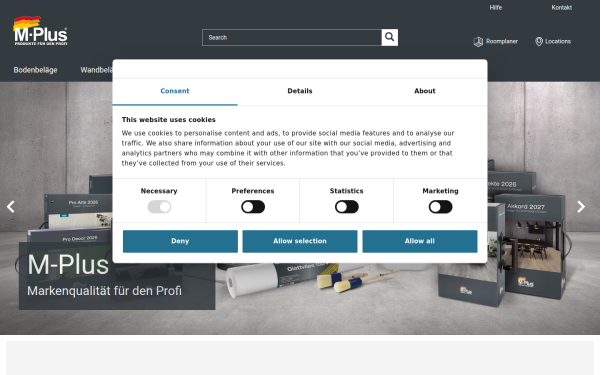Toggle the Necessary cookies switch
This screenshot has width=600, height=375.
pos(159,207)
